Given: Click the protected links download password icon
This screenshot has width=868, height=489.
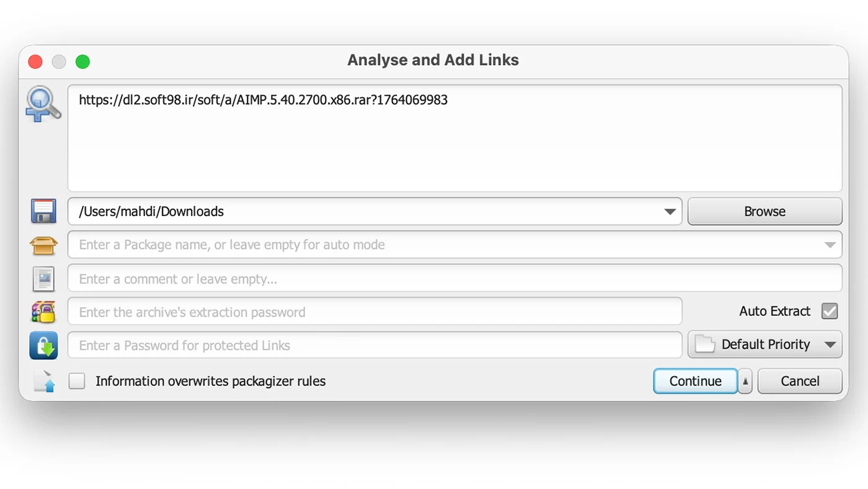Looking at the screenshot, I should click(x=43, y=345).
